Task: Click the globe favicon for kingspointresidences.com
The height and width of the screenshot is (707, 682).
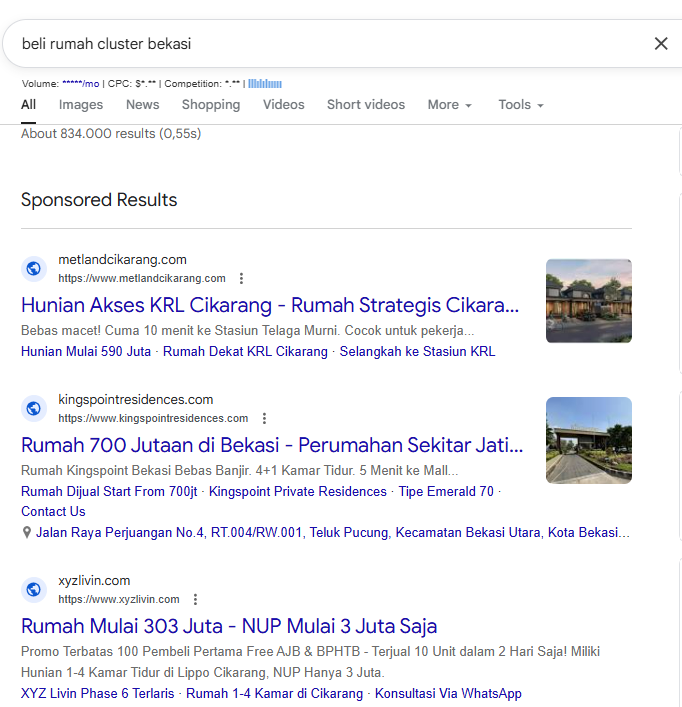Action: tap(34, 409)
